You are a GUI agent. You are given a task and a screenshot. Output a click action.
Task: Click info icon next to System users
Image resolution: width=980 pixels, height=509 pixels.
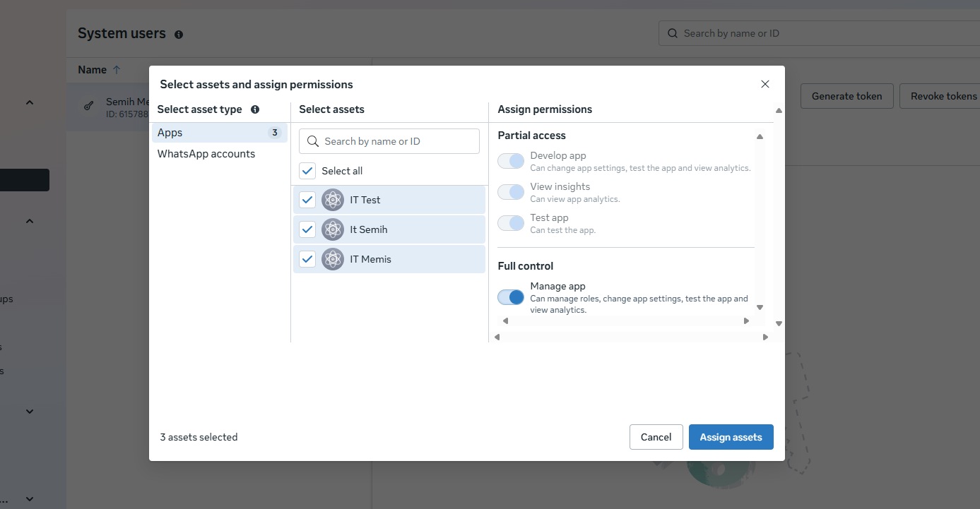click(179, 35)
